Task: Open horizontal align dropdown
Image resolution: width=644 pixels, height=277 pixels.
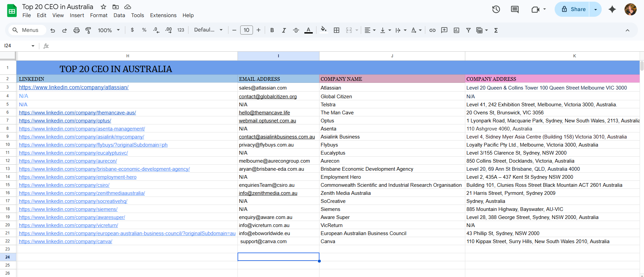Action: coord(370,30)
